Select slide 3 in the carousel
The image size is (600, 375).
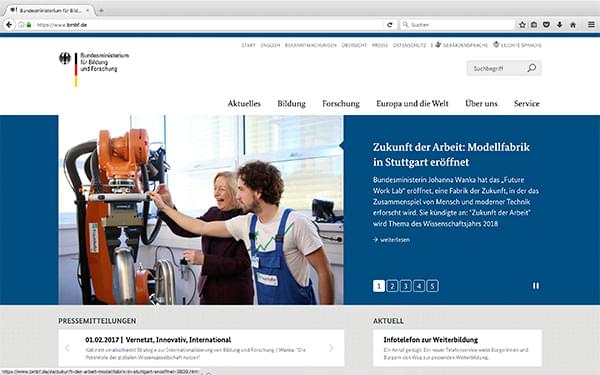click(406, 286)
